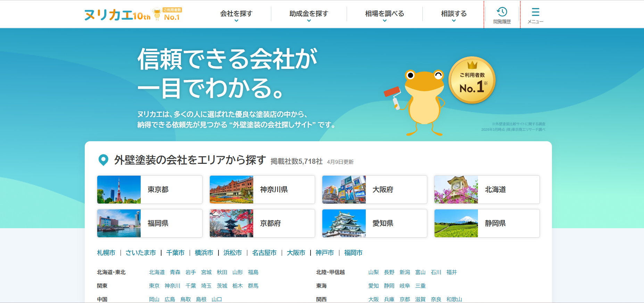Select the 静岡県 Mt. Fuji card
Image resolution: width=644 pixels, height=303 pixels.
click(x=487, y=223)
